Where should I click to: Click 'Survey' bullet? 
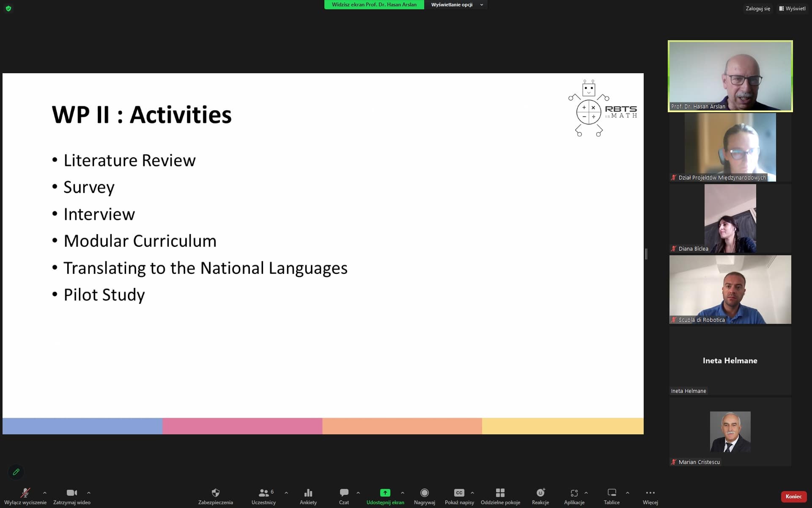click(89, 188)
